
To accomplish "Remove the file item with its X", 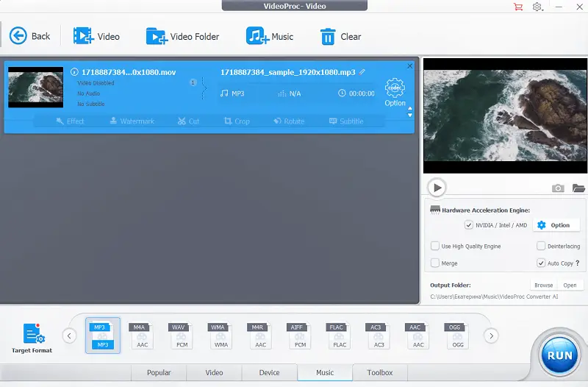I will click(x=410, y=66).
